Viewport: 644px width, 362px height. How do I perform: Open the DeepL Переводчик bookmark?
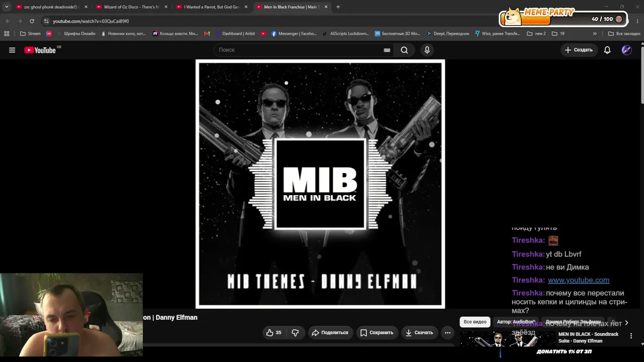pos(448,34)
